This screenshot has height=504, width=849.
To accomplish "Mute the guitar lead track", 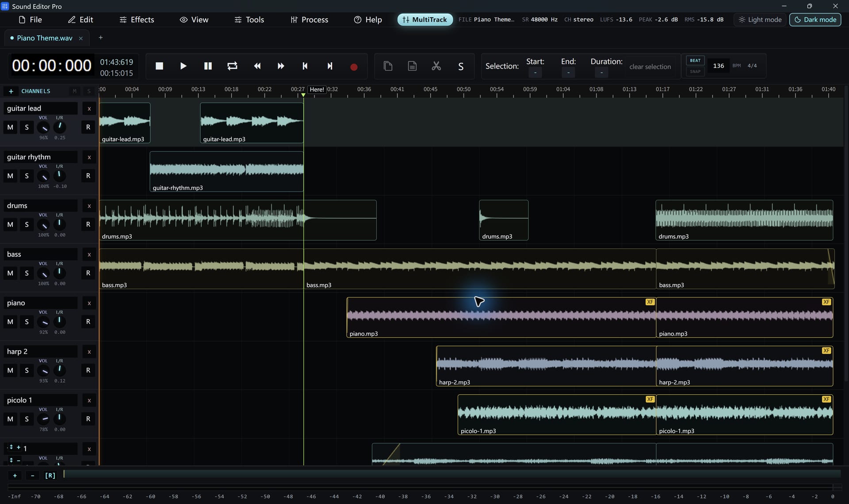I will coord(10,127).
